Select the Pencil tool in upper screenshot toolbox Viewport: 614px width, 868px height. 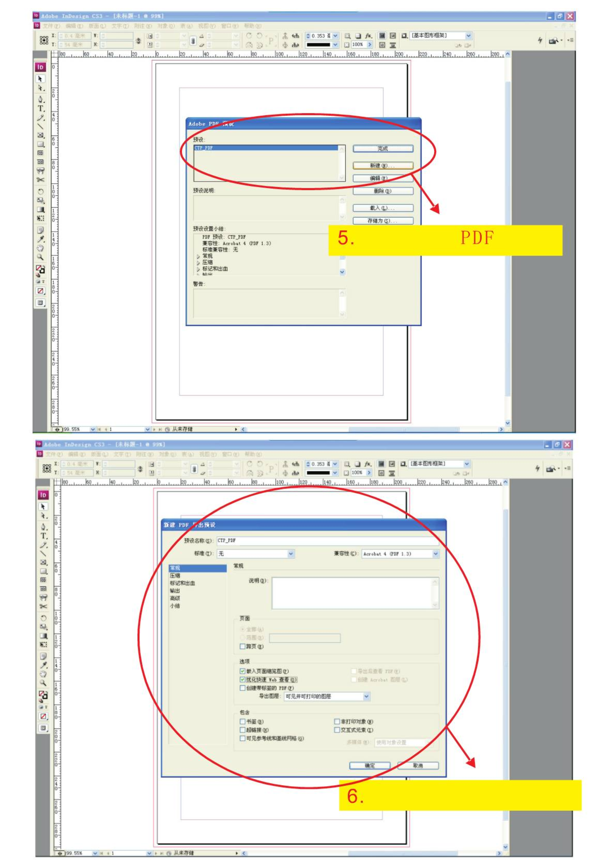click(40, 117)
